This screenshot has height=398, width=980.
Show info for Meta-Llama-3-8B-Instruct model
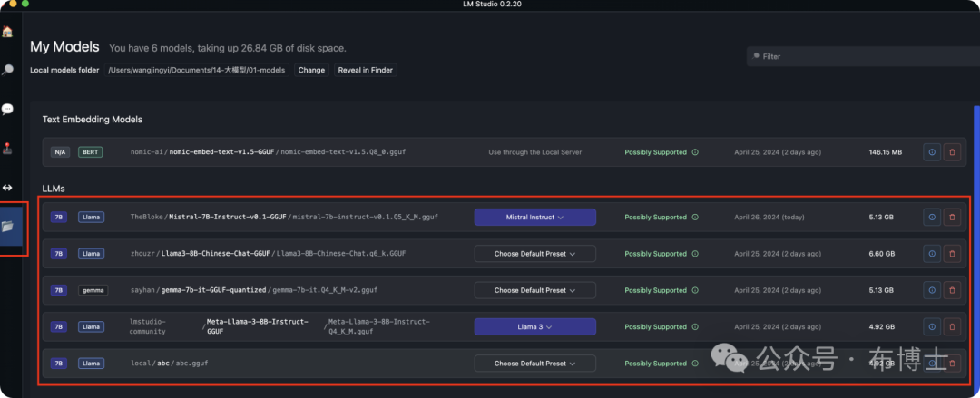[x=932, y=326]
